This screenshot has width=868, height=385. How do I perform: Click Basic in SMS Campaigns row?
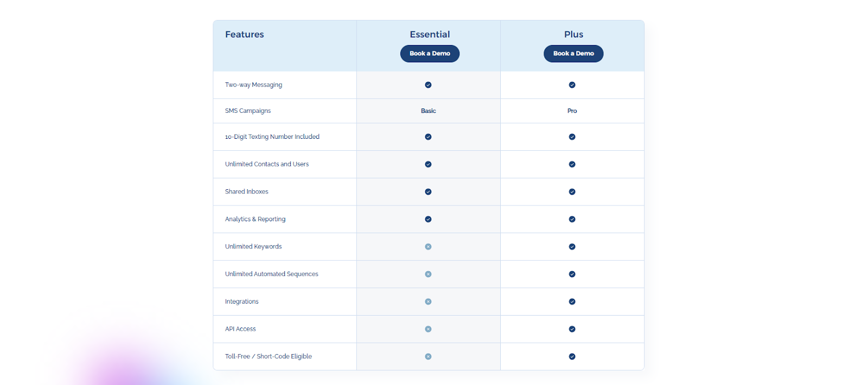click(429, 111)
